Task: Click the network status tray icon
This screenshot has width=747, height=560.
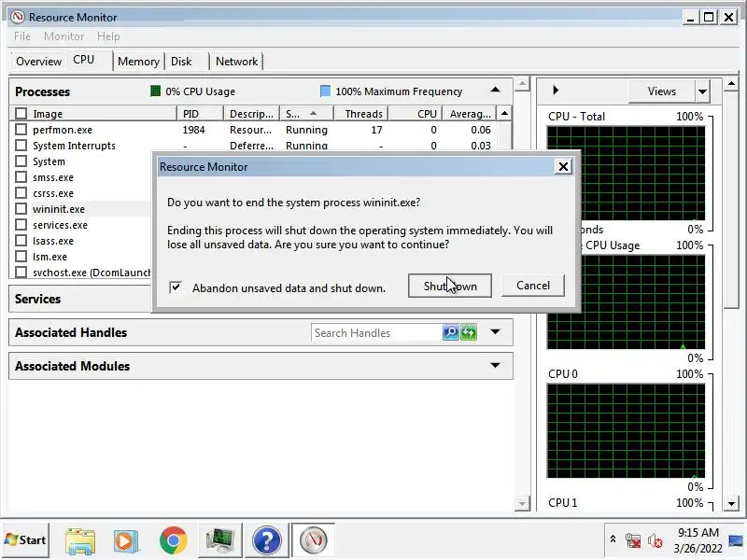Action: [x=633, y=540]
